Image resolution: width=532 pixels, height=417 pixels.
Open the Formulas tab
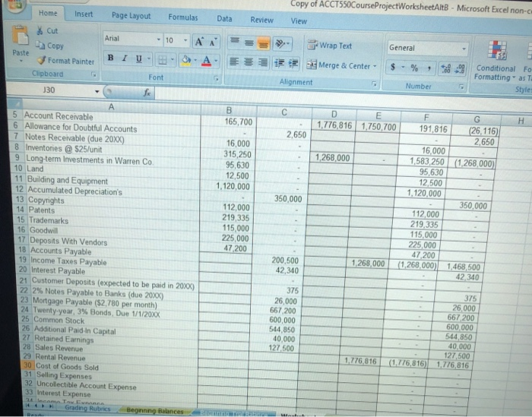point(183,17)
